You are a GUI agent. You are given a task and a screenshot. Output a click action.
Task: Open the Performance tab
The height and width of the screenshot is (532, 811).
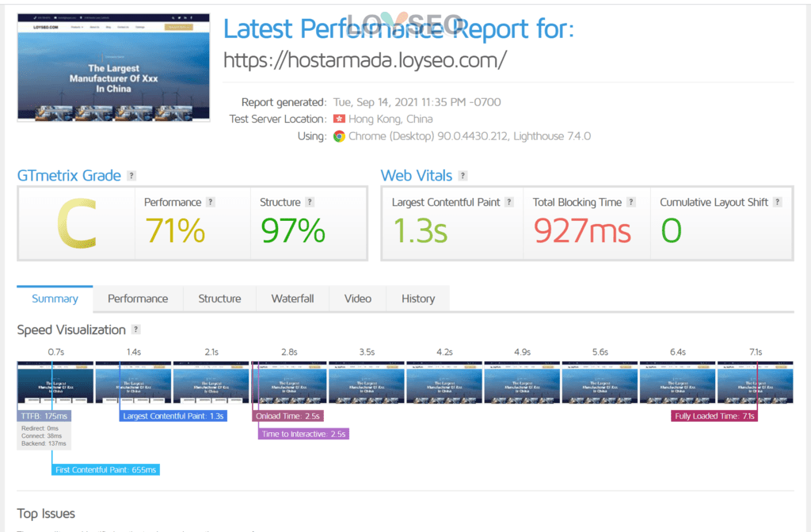(x=138, y=298)
